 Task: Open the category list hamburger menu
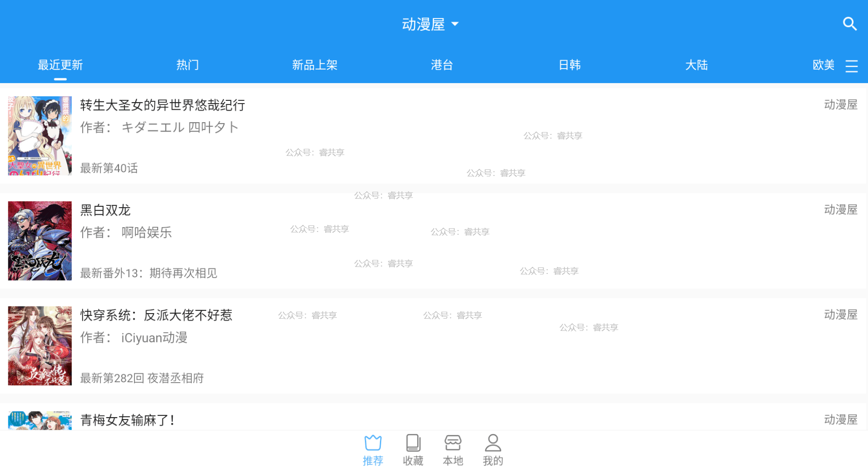[x=851, y=66]
